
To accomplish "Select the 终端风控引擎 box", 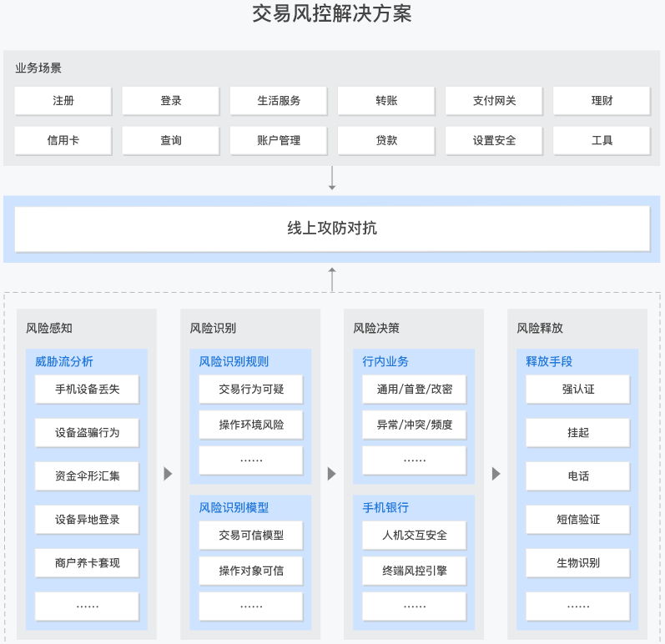I will (x=415, y=571).
